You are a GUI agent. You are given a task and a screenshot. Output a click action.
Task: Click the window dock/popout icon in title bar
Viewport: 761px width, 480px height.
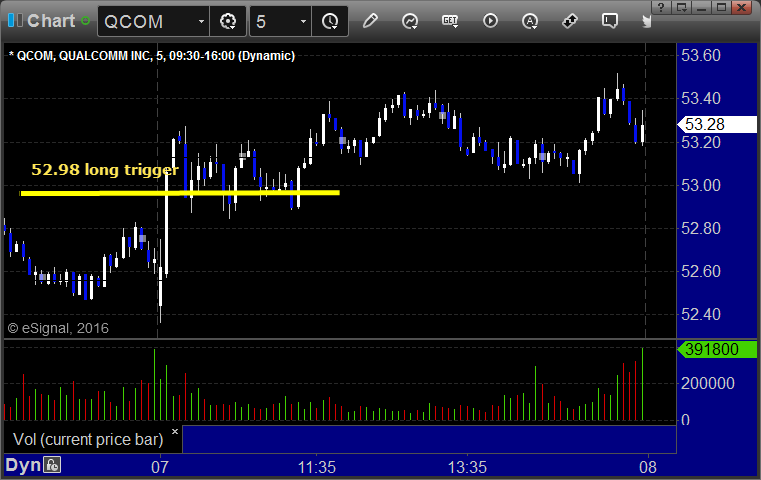click(x=682, y=8)
